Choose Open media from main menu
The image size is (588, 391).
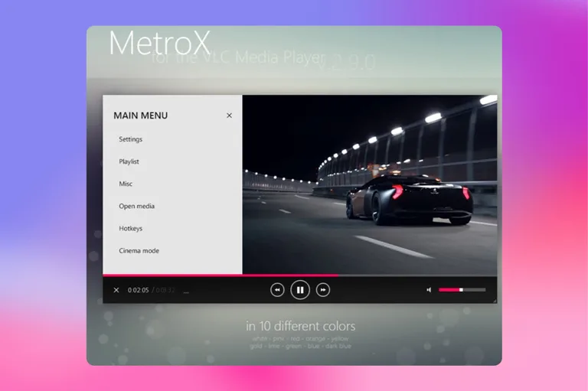[x=136, y=206]
